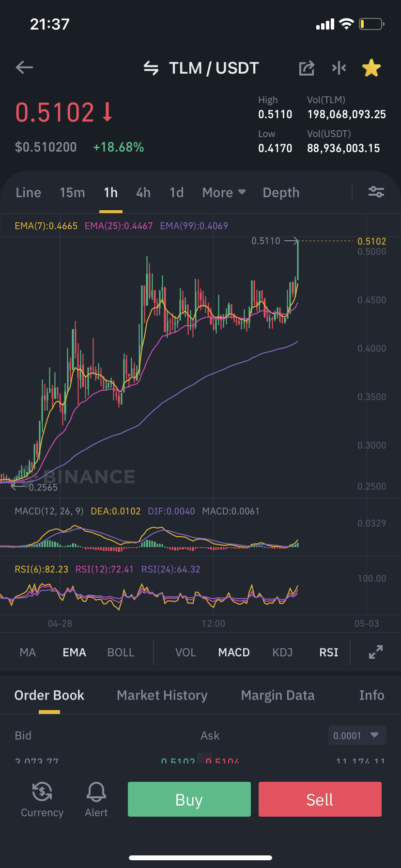Expand chart to fullscreen
This screenshot has width=401, height=868.
coord(376,652)
